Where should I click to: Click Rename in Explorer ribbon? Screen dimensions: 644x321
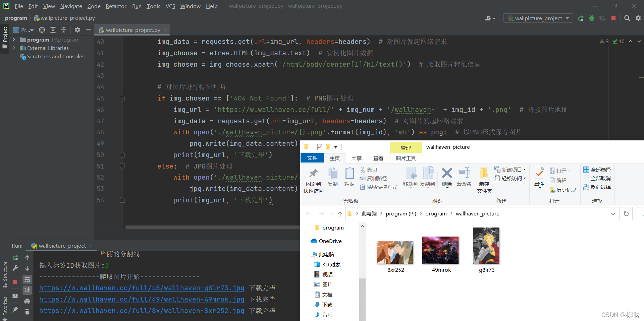coord(464,177)
